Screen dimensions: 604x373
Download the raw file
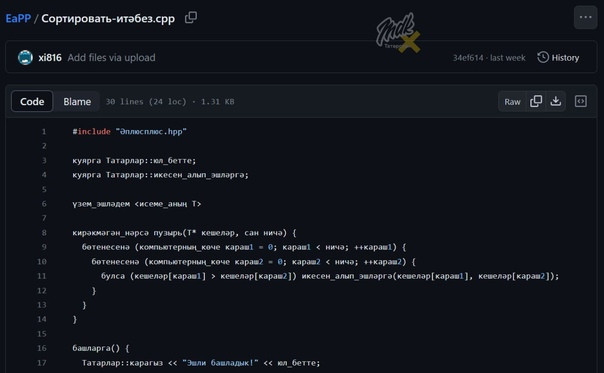pos(555,101)
